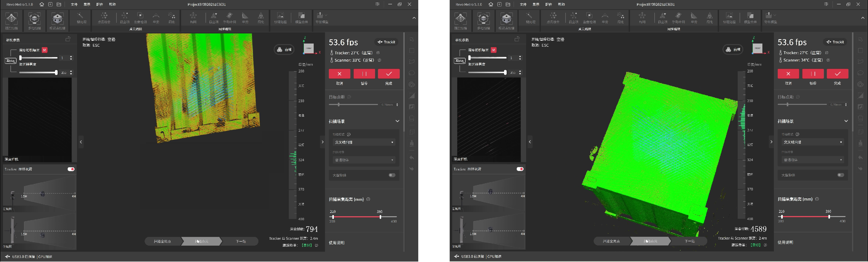The image size is (868, 262).
Task: Click 标记点扫描 icon in left window toolbar
Action: 57,19
